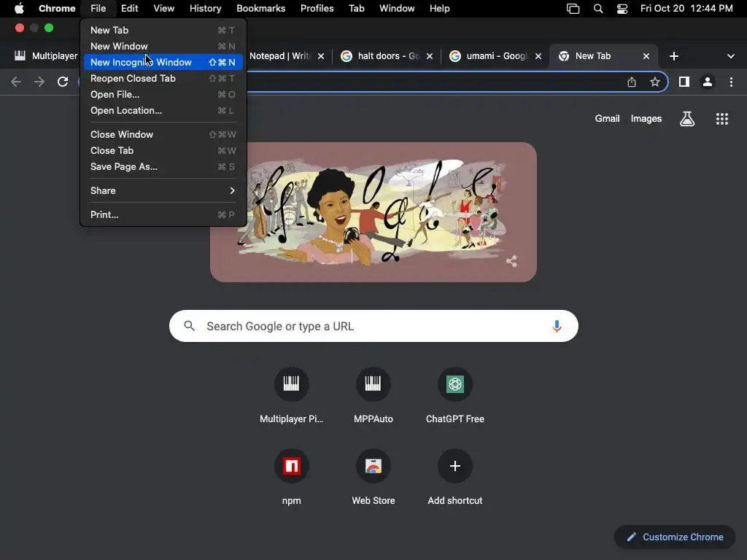Click the Google Doodle image

tap(373, 212)
